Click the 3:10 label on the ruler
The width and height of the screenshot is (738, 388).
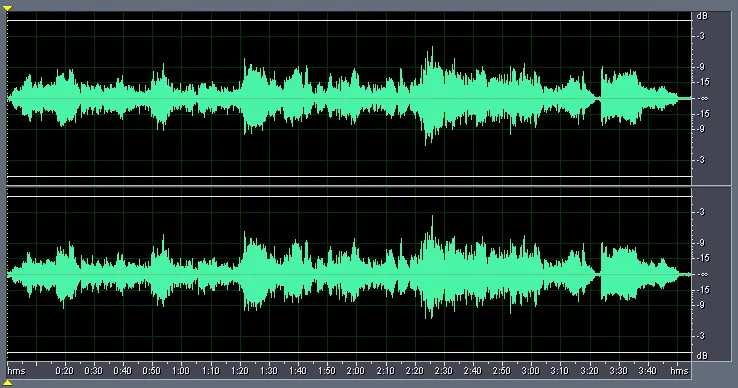pos(560,371)
